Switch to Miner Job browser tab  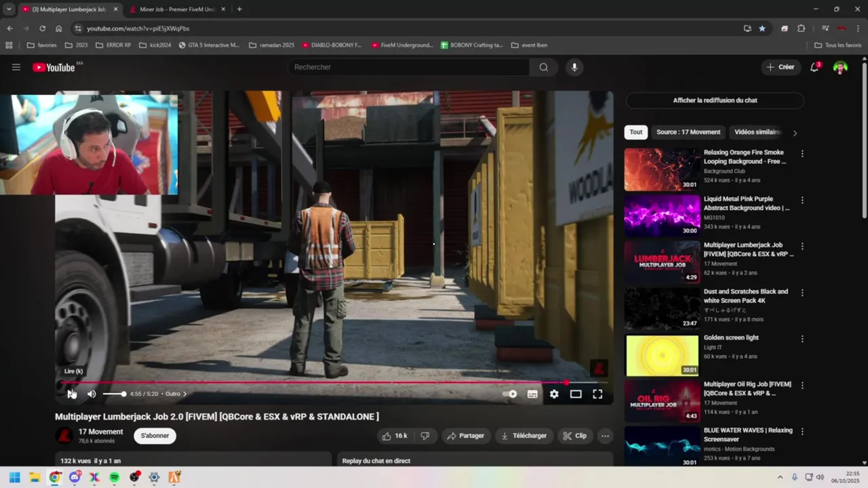pyautogui.click(x=176, y=9)
